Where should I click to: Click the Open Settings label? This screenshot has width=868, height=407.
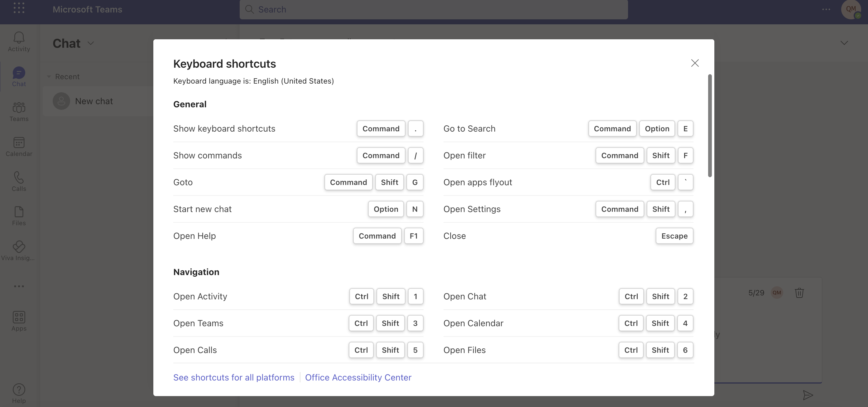(x=472, y=209)
